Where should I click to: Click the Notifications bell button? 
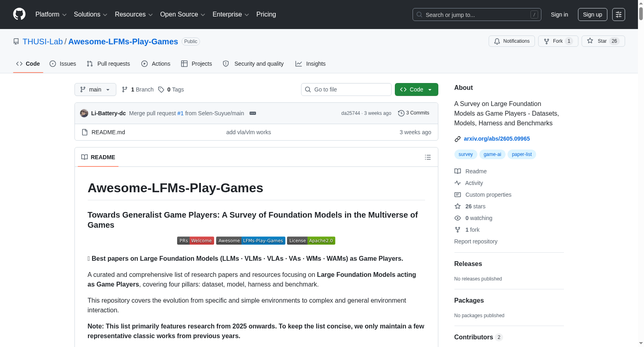512,41
